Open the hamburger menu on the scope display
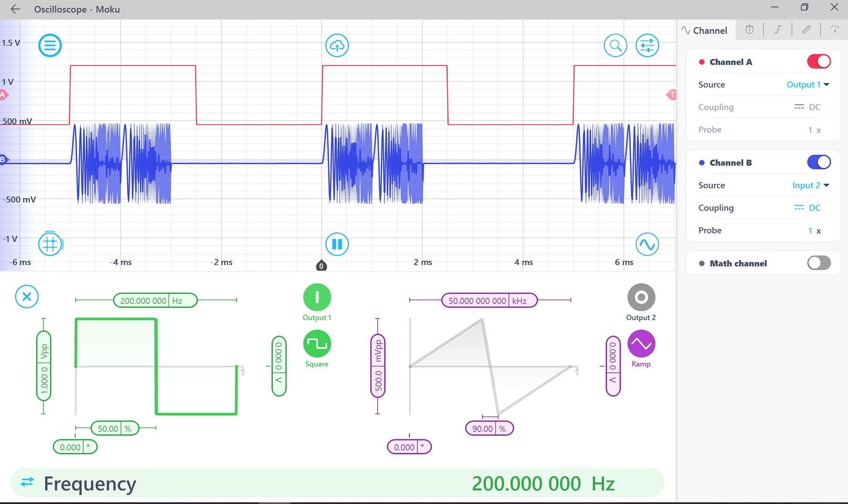The height and width of the screenshot is (504, 848). [x=50, y=45]
